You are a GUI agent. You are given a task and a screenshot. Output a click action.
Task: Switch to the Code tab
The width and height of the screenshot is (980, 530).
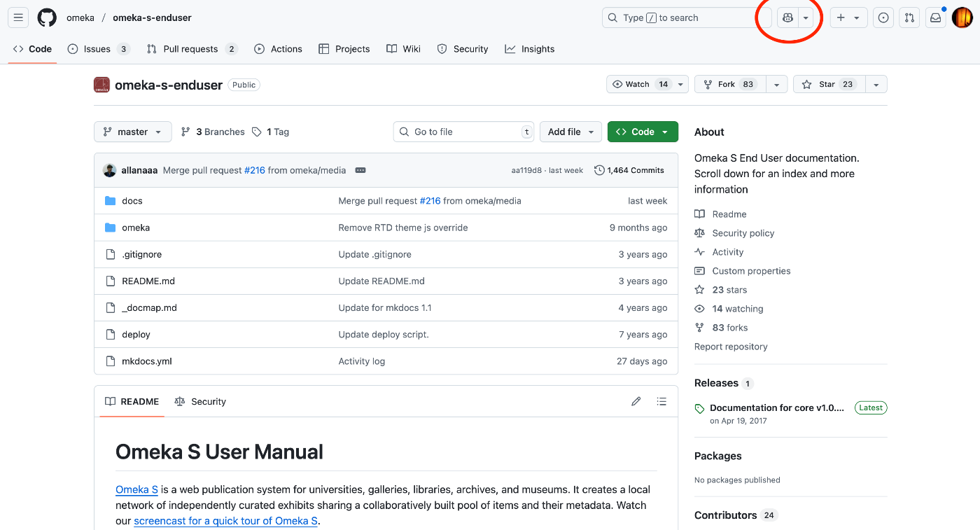32,49
